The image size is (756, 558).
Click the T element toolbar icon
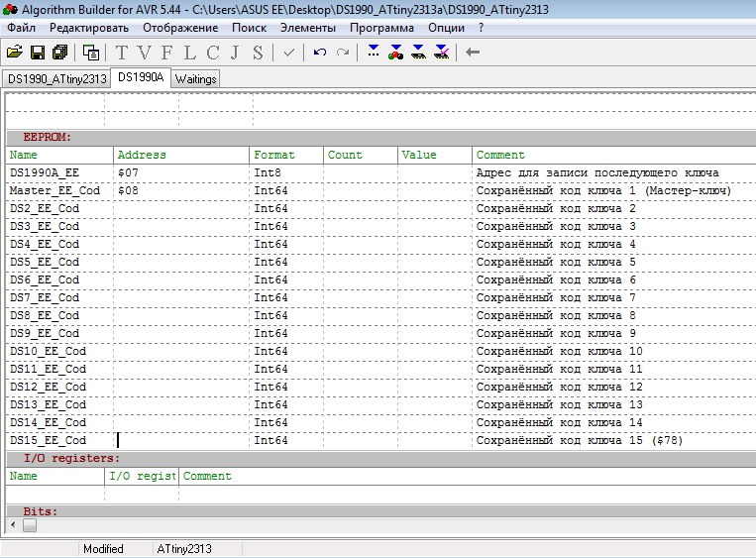click(122, 52)
